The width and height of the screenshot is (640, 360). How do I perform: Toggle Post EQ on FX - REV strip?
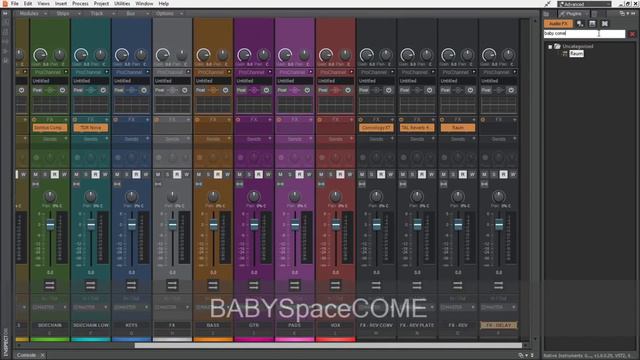(445, 90)
